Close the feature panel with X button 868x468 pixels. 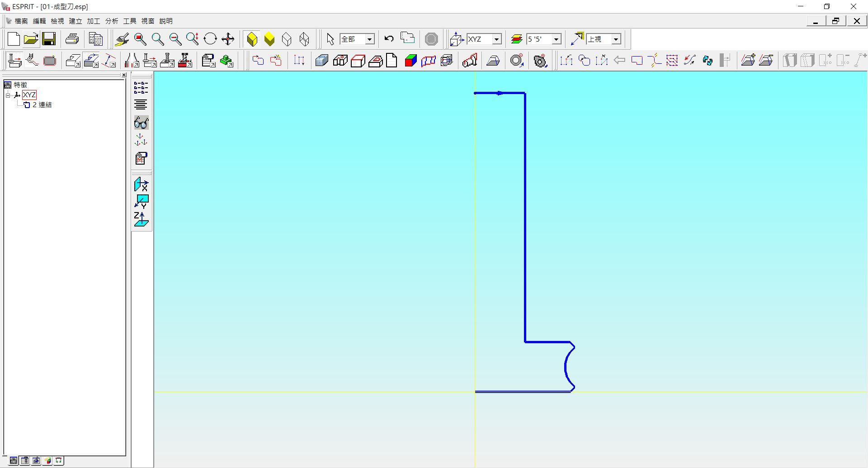[124, 75]
